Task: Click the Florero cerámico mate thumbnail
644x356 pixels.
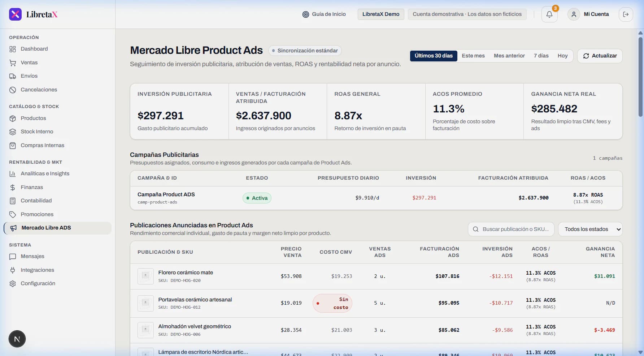Action: click(145, 276)
